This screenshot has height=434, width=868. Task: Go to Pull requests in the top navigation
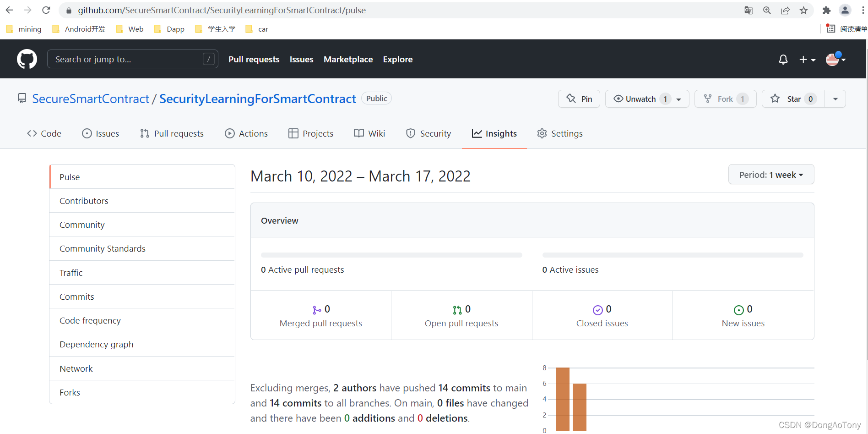coord(254,59)
